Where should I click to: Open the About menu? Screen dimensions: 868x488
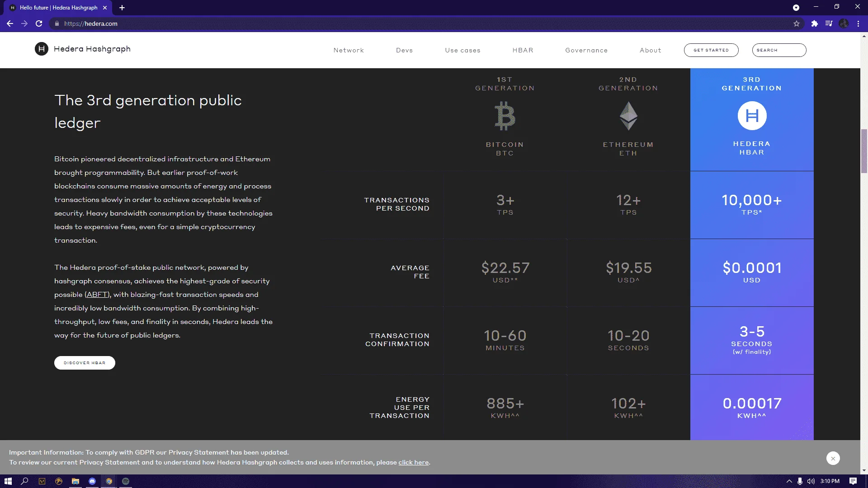click(650, 50)
